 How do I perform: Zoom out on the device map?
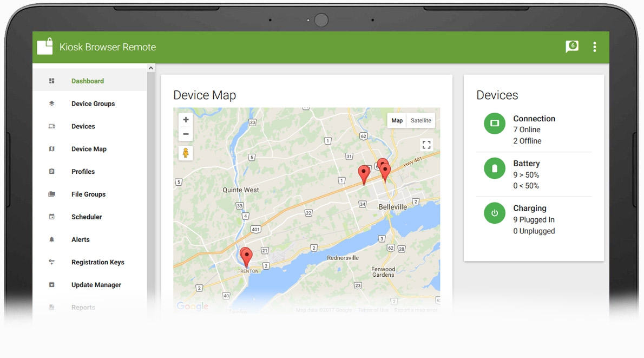186,134
